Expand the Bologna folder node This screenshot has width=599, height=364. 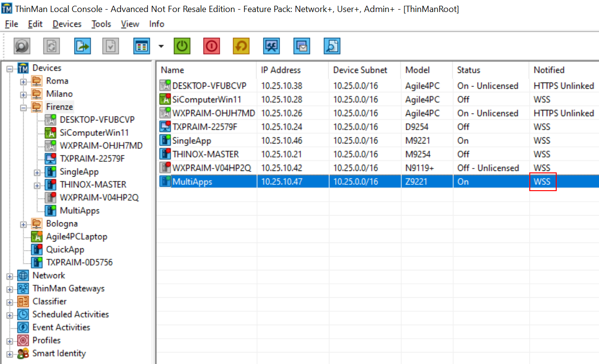pyautogui.click(x=23, y=224)
